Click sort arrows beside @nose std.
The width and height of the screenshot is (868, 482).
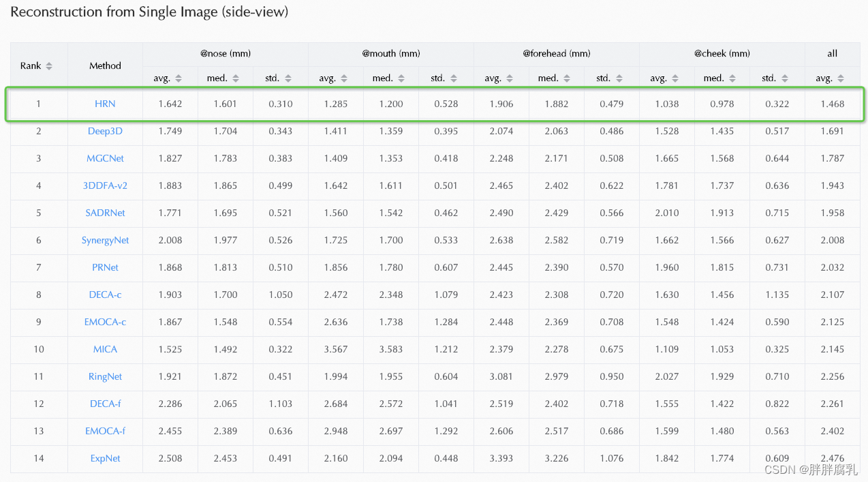tap(288, 78)
